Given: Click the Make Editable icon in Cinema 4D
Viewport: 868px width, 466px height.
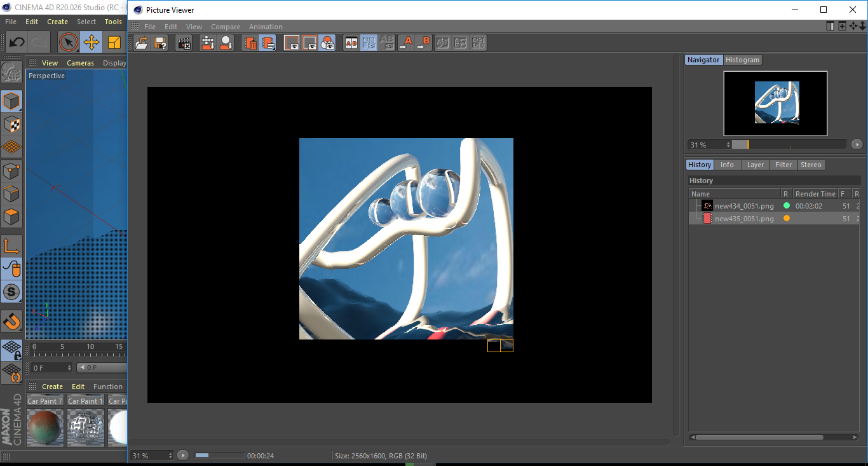Looking at the screenshot, I should coord(11,72).
